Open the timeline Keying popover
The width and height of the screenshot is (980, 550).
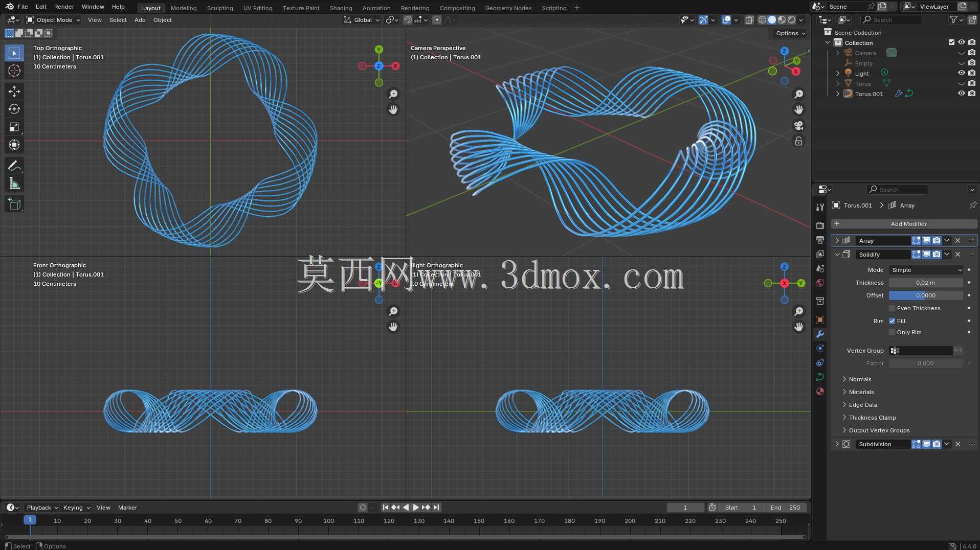pyautogui.click(x=76, y=508)
